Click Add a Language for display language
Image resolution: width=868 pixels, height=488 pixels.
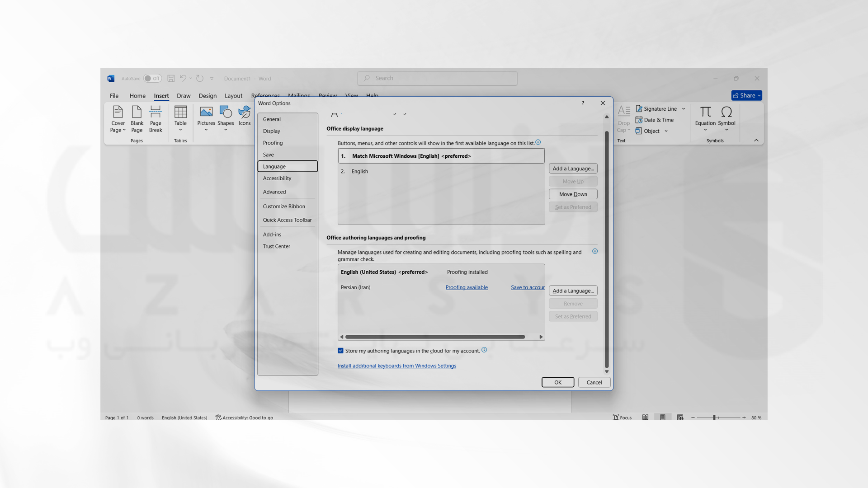point(573,169)
